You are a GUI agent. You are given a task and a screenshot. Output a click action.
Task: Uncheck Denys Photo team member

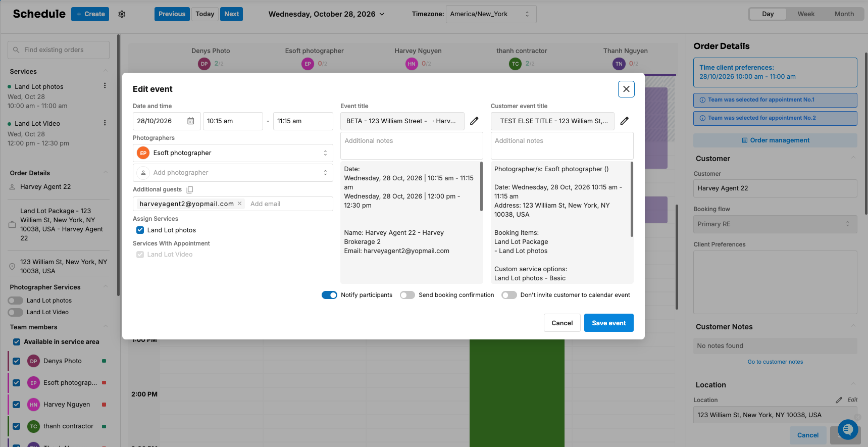(x=17, y=361)
